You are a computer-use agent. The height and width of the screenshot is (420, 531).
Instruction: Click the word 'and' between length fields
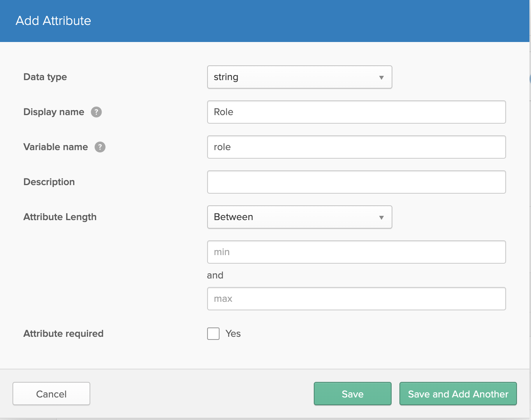[x=215, y=275]
